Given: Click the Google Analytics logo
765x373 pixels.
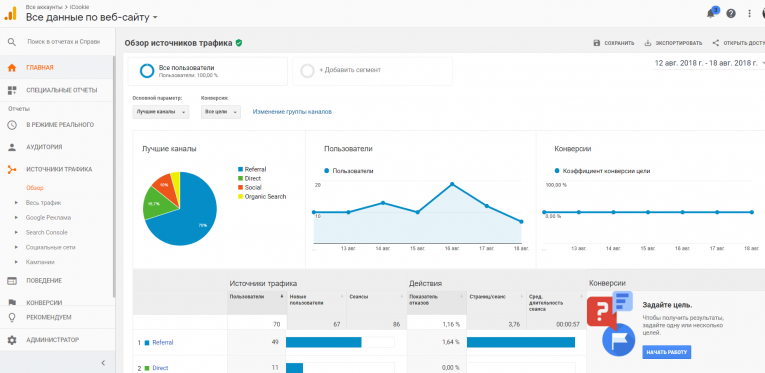Looking at the screenshot, I should [10, 13].
